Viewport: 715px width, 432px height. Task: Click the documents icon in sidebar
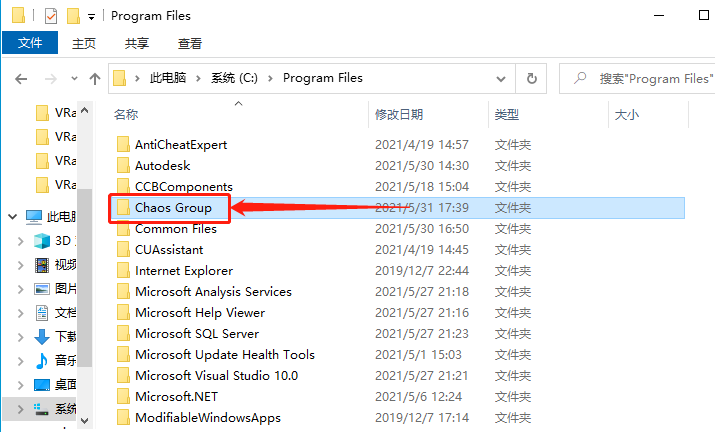click(x=42, y=313)
